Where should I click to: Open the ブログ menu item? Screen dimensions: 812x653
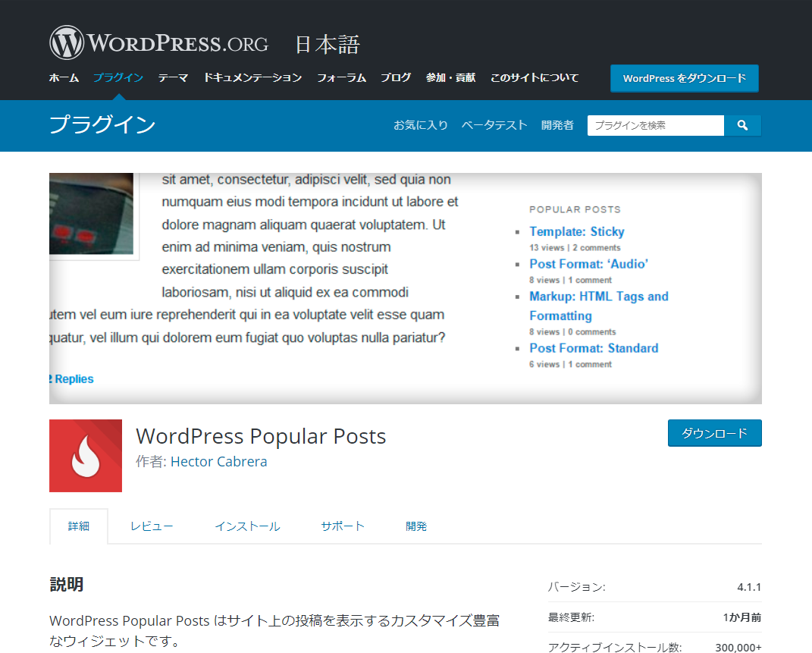[396, 77]
